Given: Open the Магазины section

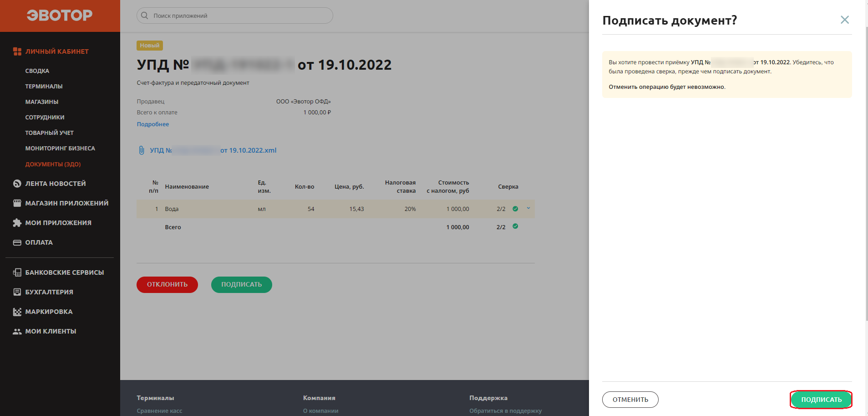Looking at the screenshot, I should [x=42, y=102].
